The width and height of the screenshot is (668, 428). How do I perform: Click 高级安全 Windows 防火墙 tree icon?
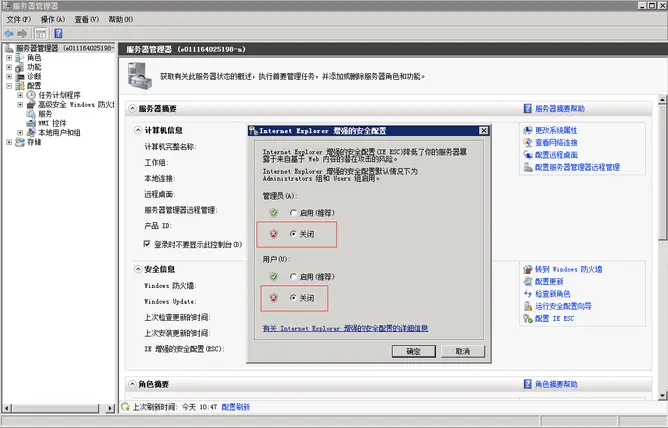click(31, 105)
